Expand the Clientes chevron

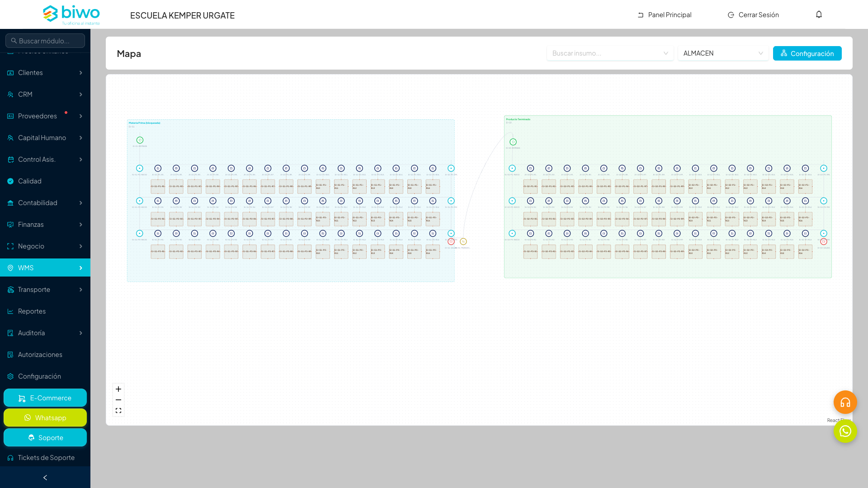[81, 73]
